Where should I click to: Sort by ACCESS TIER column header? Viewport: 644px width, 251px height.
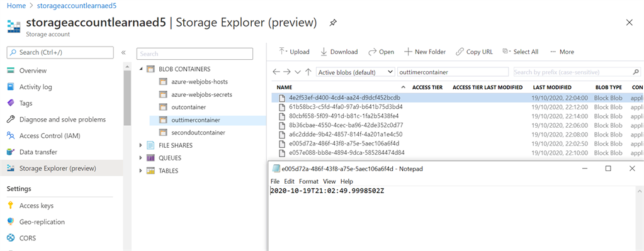(427, 87)
